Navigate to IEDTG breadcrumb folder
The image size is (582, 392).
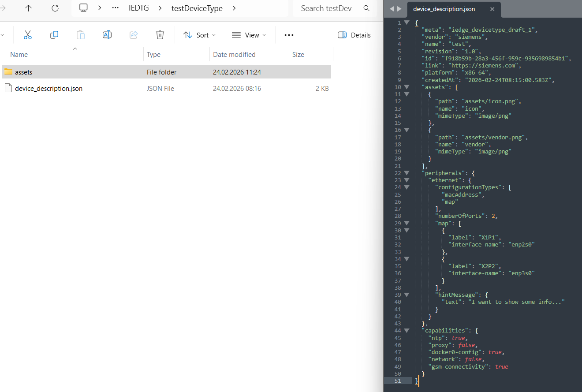click(x=138, y=8)
